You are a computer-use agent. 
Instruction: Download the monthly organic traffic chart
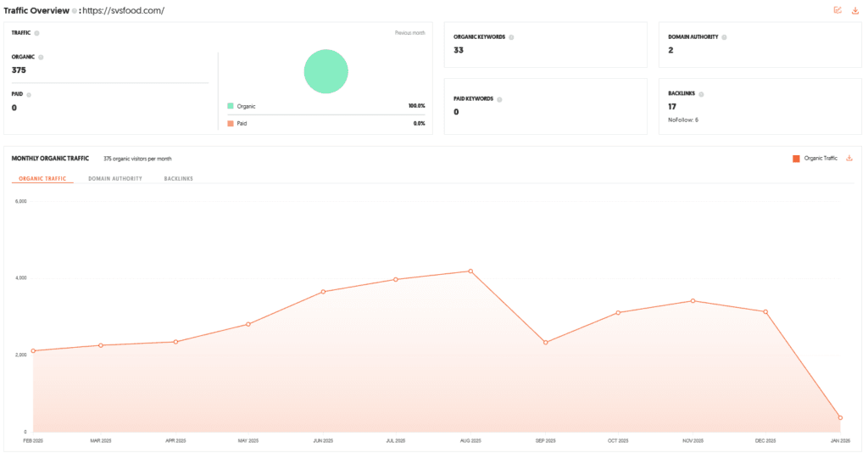pos(849,158)
